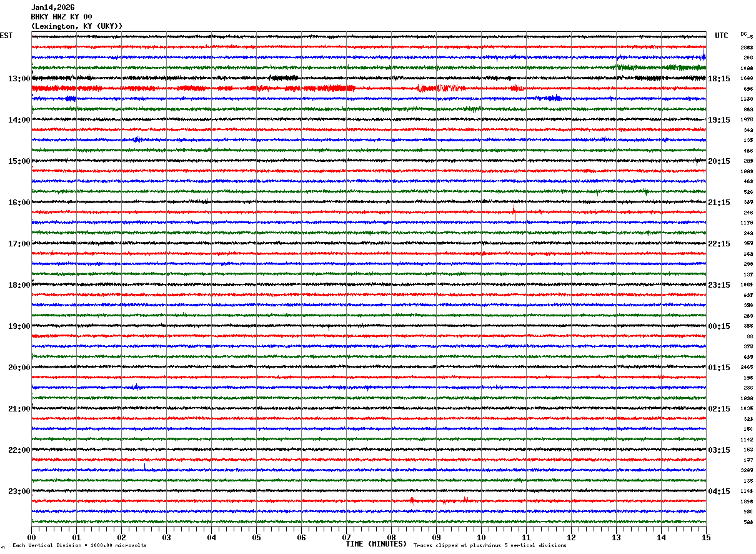The image size is (756, 554).
Task: Click minute 08 on the time axis
Action: point(391,538)
